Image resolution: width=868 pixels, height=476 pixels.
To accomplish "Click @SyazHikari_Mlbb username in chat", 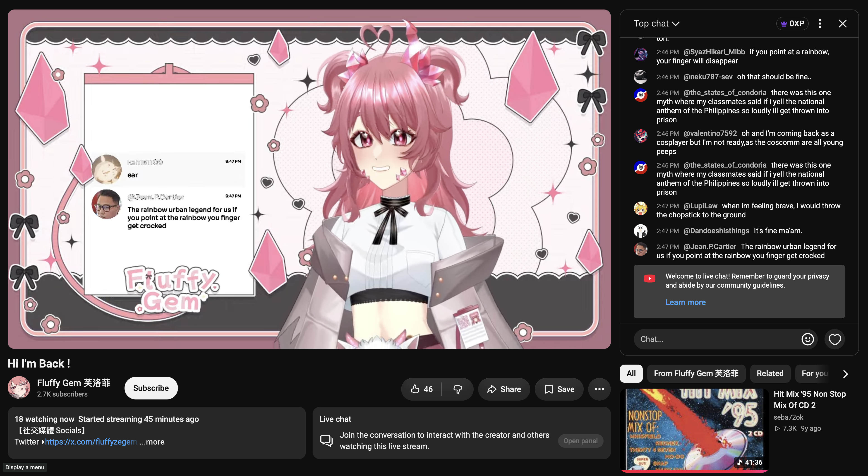I will [714, 52].
